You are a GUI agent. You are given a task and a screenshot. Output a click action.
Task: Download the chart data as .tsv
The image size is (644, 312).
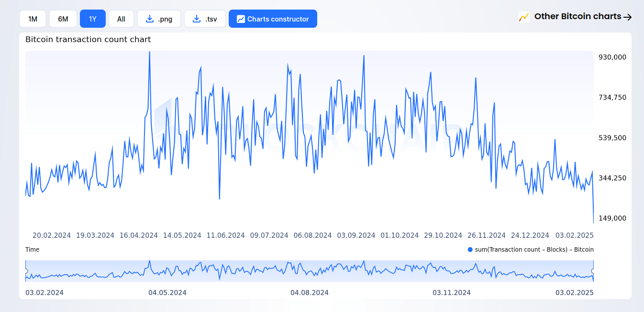205,19
